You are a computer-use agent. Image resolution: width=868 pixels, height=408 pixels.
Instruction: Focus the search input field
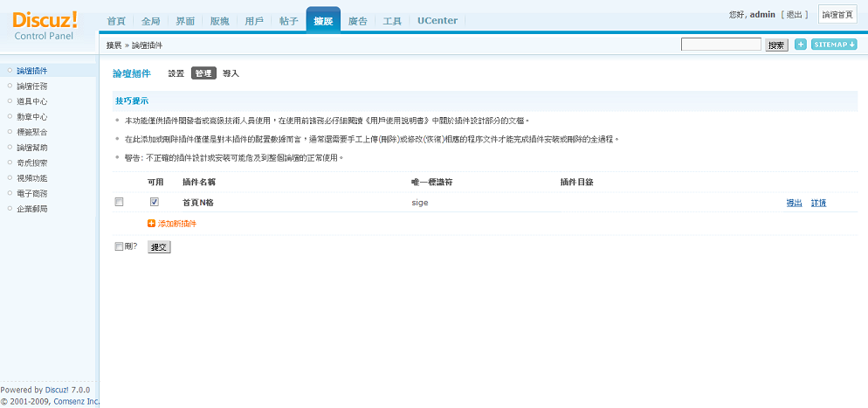[x=720, y=45]
